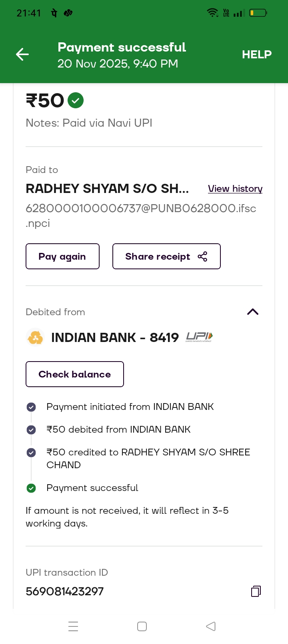Tap the green Payment successful step checkmark
Screen dimensions: 288x644
(x=31, y=488)
